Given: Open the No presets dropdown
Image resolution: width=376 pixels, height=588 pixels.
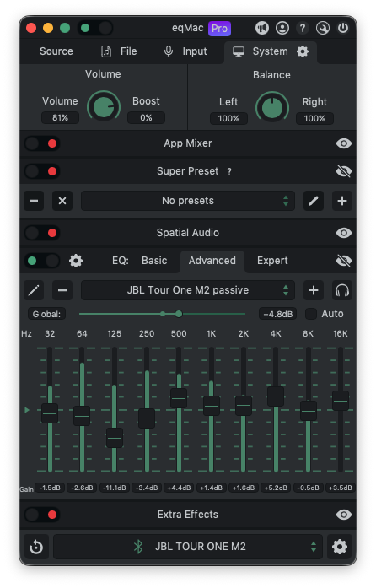Looking at the screenshot, I should (x=188, y=201).
